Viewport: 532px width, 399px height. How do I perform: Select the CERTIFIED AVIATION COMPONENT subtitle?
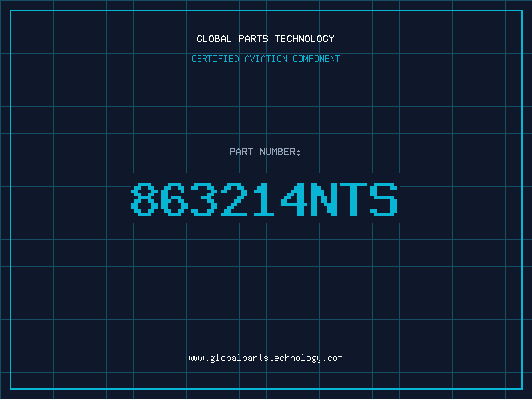point(265,59)
